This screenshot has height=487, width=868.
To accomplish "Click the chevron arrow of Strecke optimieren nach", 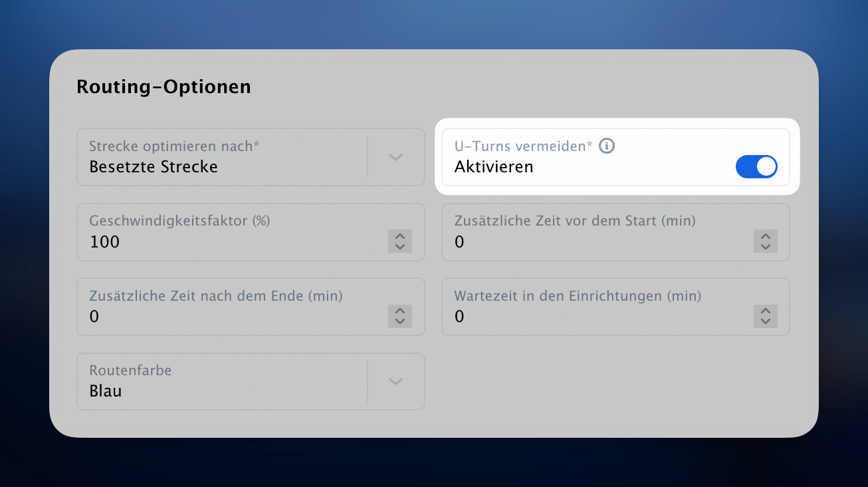I will click(x=396, y=158).
